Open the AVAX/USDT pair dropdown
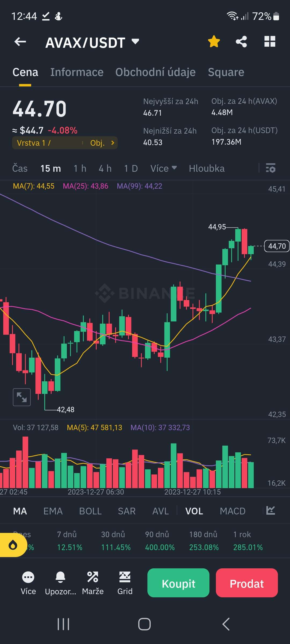 pyautogui.click(x=135, y=42)
